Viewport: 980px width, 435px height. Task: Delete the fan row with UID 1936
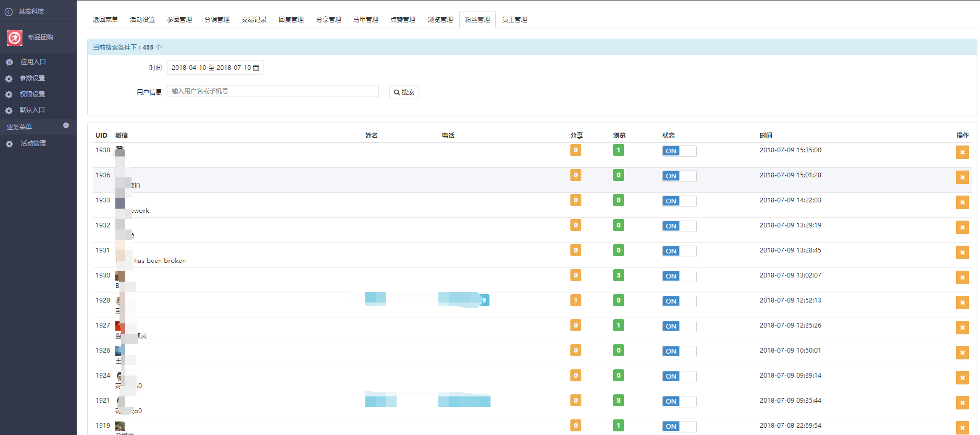[x=962, y=177]
